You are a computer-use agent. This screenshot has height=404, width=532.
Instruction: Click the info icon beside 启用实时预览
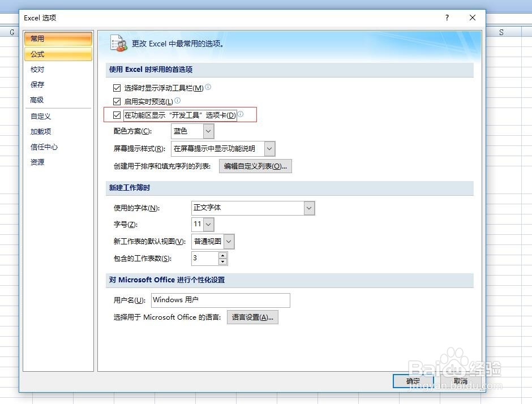tap(179, 101)
